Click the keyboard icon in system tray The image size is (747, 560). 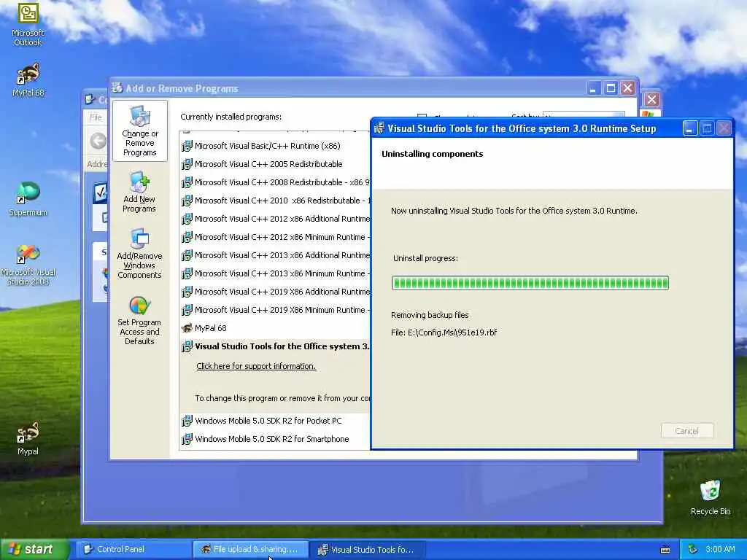[665, 550]
